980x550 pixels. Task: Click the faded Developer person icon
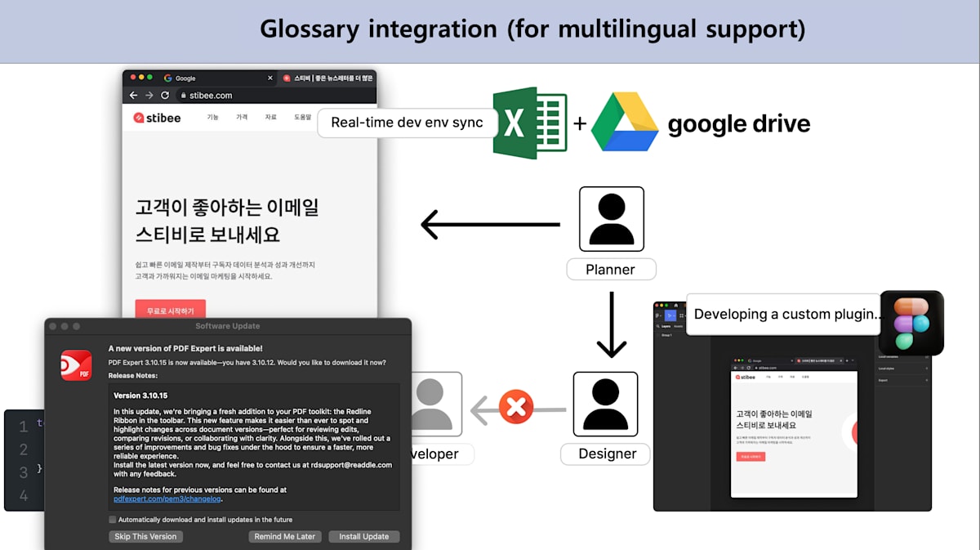[x=437, y=405]
